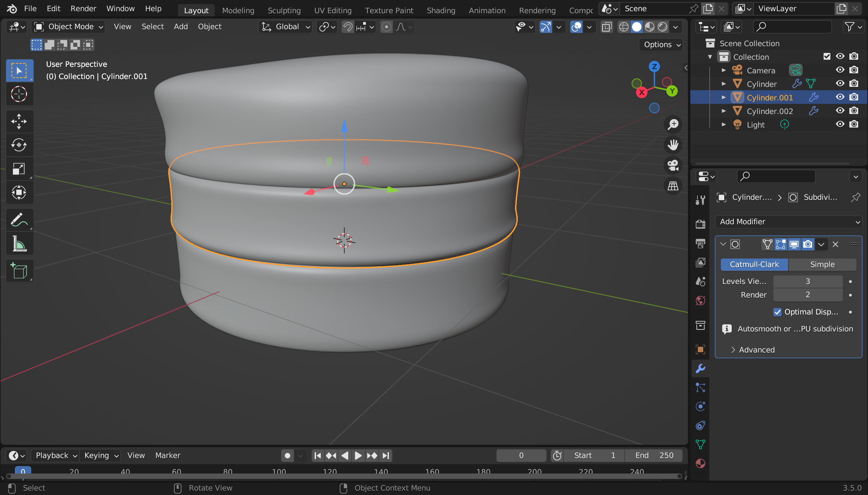Image resolution: width=868 pixels, height=495 pixels.
Task: Select the Measure tool
Action: (19, 244)
